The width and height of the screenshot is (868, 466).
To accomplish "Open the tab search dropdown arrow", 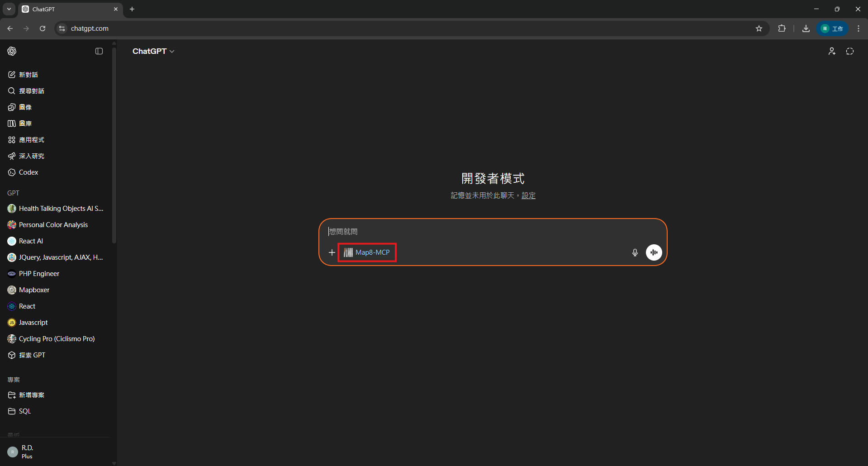I will tap(9, 9).
